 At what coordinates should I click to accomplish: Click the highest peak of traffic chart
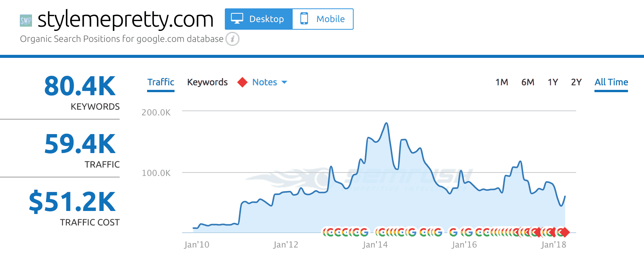(387, 123)
